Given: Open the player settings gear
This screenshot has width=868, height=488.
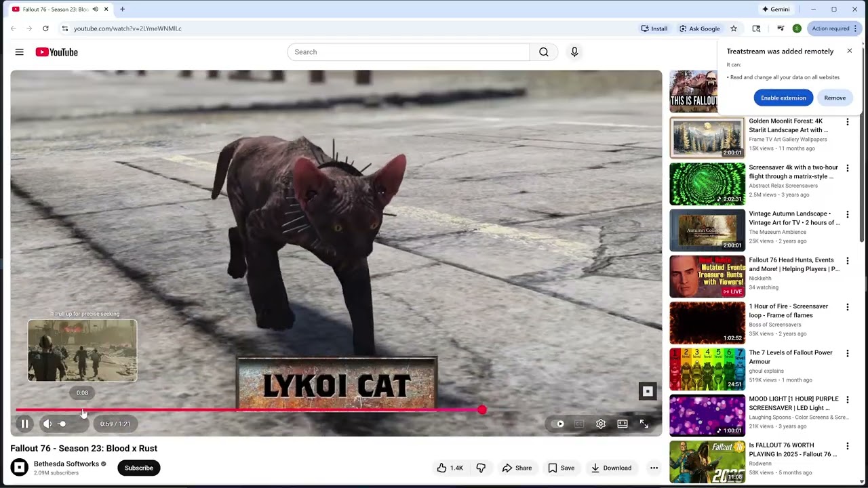Looking at the screenshot, I should coord(601,424).
